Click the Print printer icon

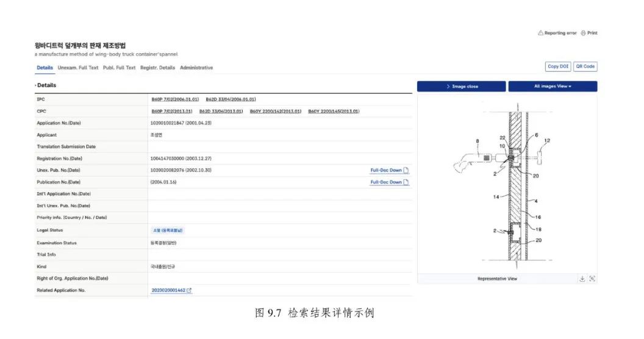pyautogui.click(x=583, y=33)
